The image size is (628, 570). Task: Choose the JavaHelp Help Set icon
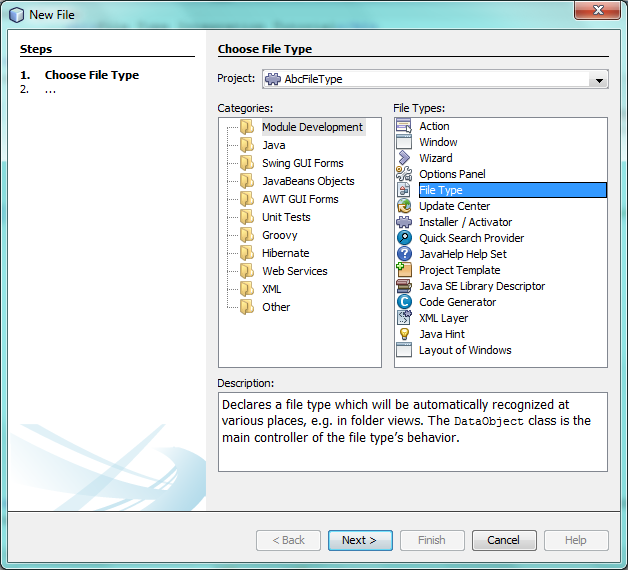click(404, 254)
